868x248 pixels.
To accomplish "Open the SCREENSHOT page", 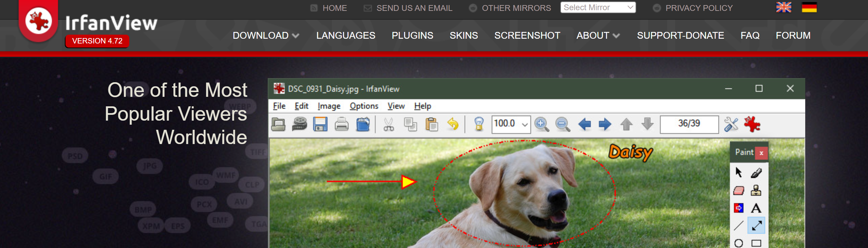I will tap(527, 35).
